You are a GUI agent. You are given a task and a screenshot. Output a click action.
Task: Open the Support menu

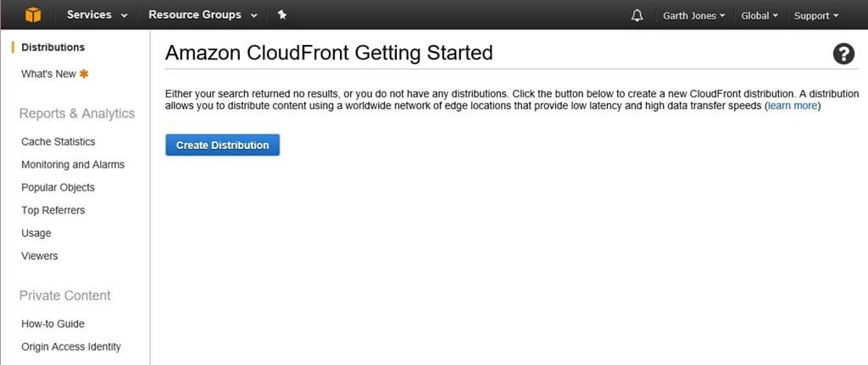tap(816, 15)
